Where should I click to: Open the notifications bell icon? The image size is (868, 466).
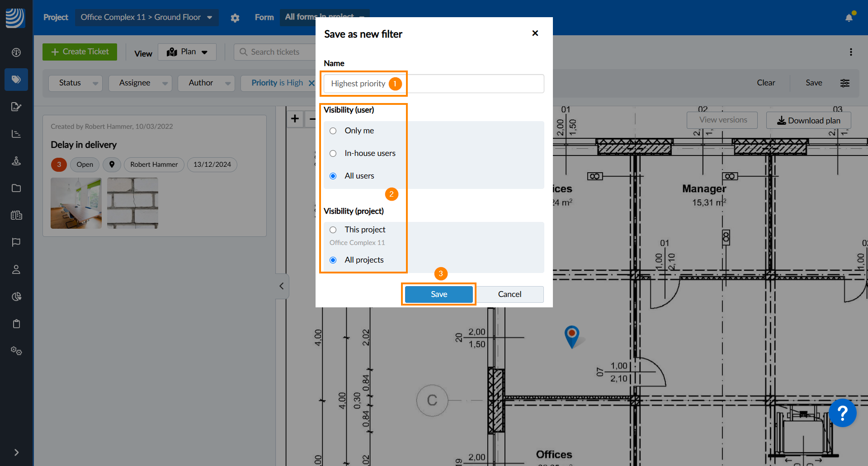tap(849, 18)
